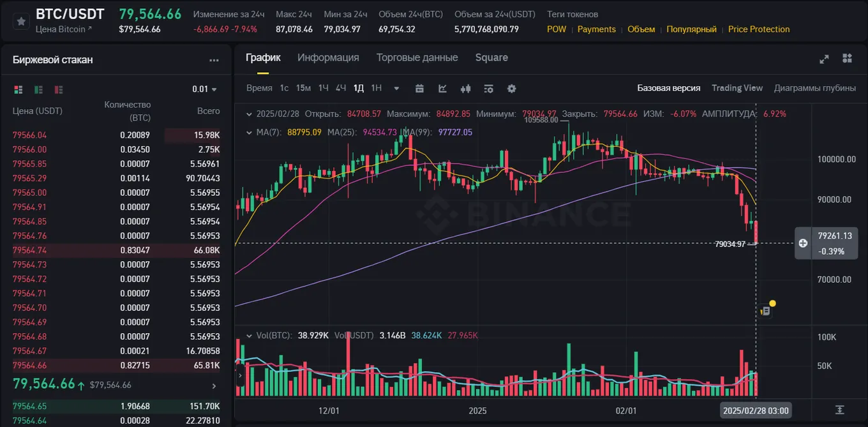
Task: Expand the volume panel arrow at left edge
Action: 240,375
